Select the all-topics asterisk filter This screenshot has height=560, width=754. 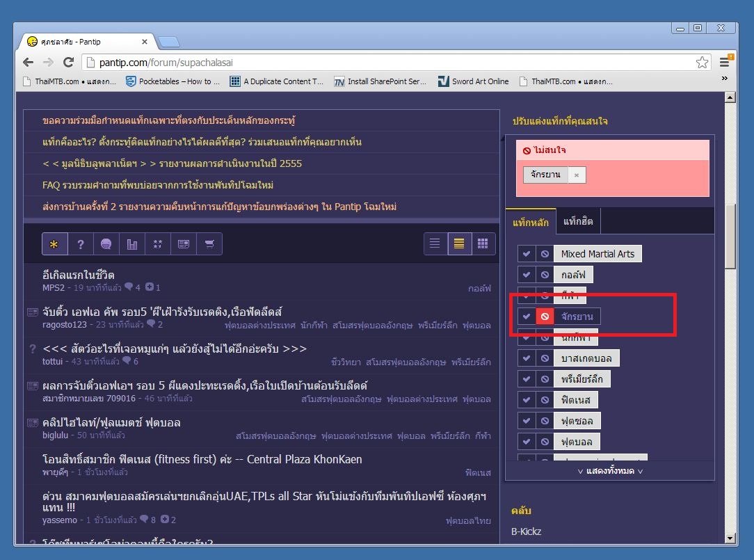coord(54,244)
